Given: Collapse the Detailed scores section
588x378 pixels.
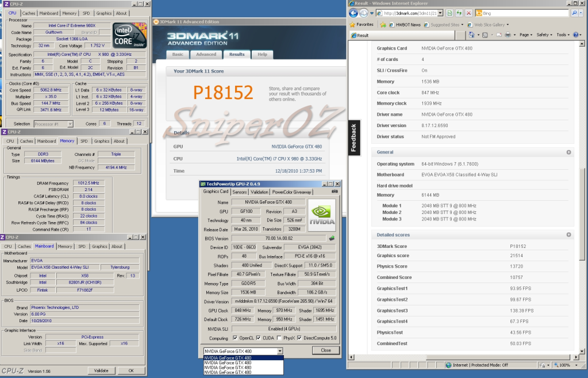Looking at the screenshot, I should click(x=568, y=235).
